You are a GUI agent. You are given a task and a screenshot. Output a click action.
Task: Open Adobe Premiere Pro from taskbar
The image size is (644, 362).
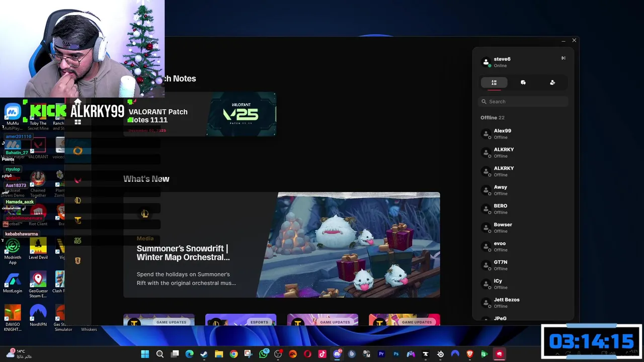click(381, 354)
